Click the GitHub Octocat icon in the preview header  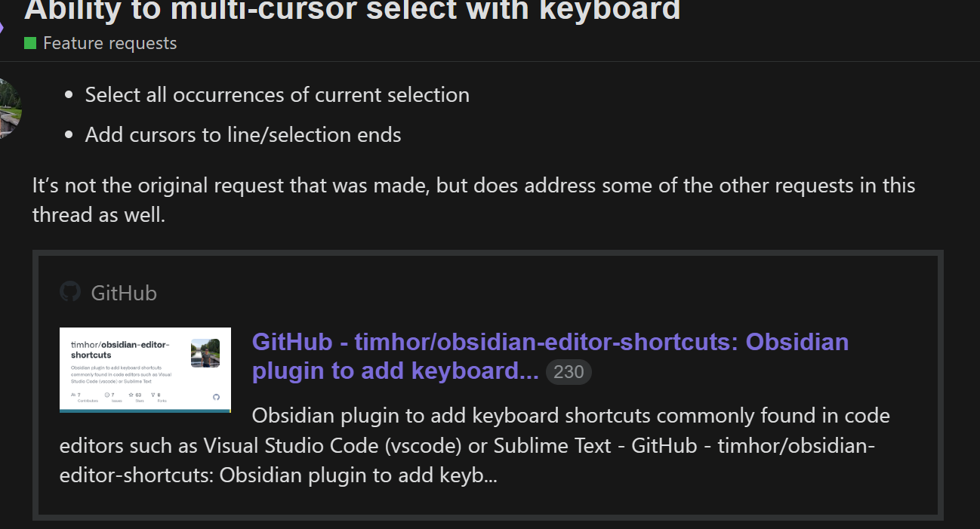[69, 292]
